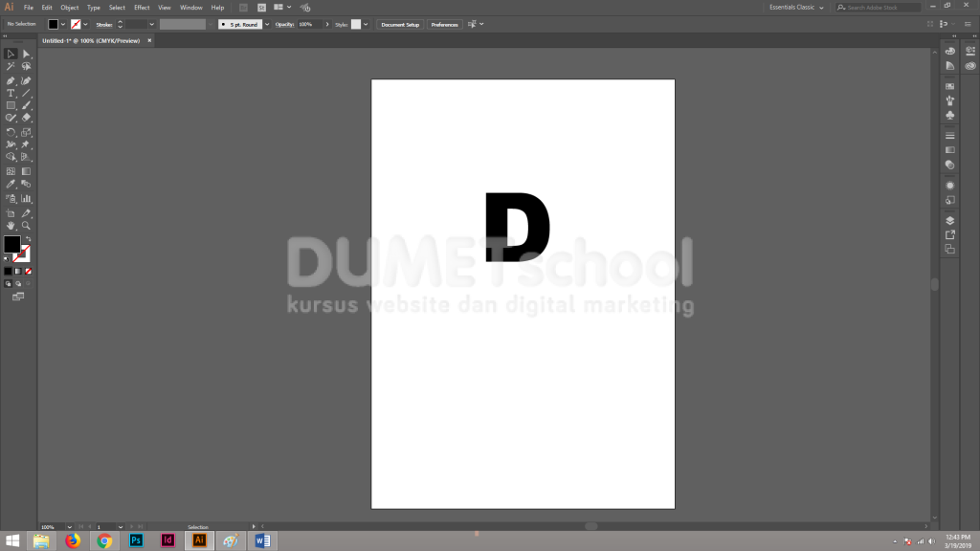Pick the Shaper tool

11,118
